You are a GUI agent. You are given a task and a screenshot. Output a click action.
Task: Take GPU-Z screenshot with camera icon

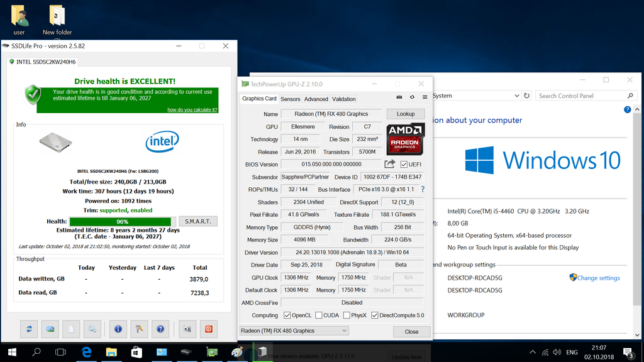pos(399,97)
